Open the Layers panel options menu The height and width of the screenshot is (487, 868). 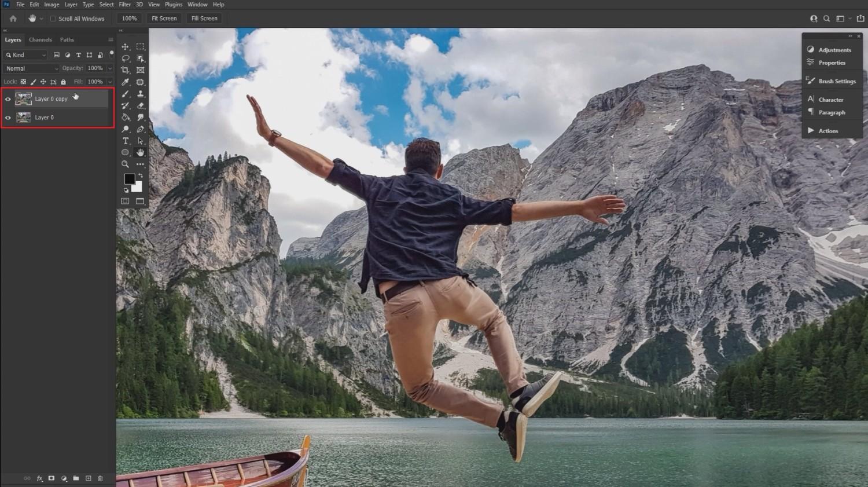coord(111,40)
